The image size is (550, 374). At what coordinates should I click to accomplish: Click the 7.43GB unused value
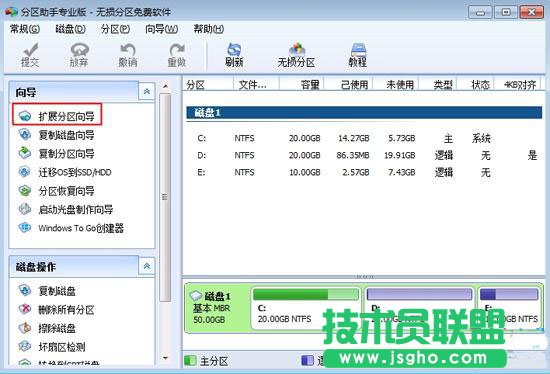coord(402,172)
